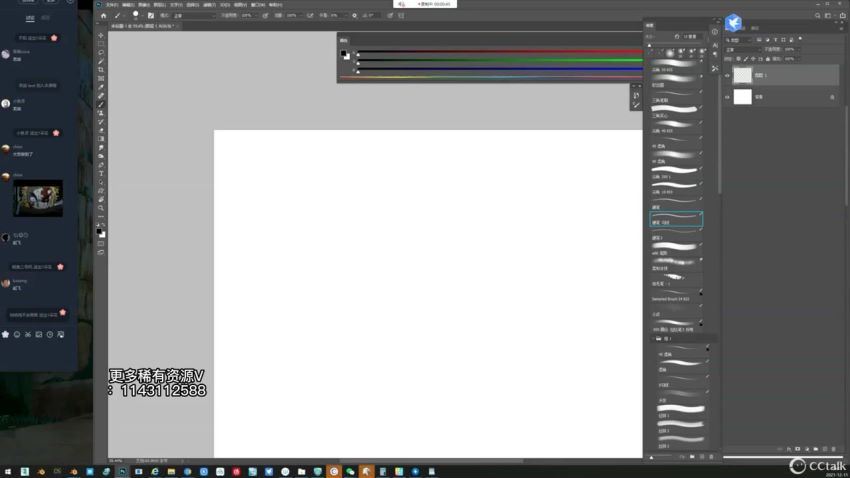
Task: Toggle pressure for opacity button
Action: point(265,16)
